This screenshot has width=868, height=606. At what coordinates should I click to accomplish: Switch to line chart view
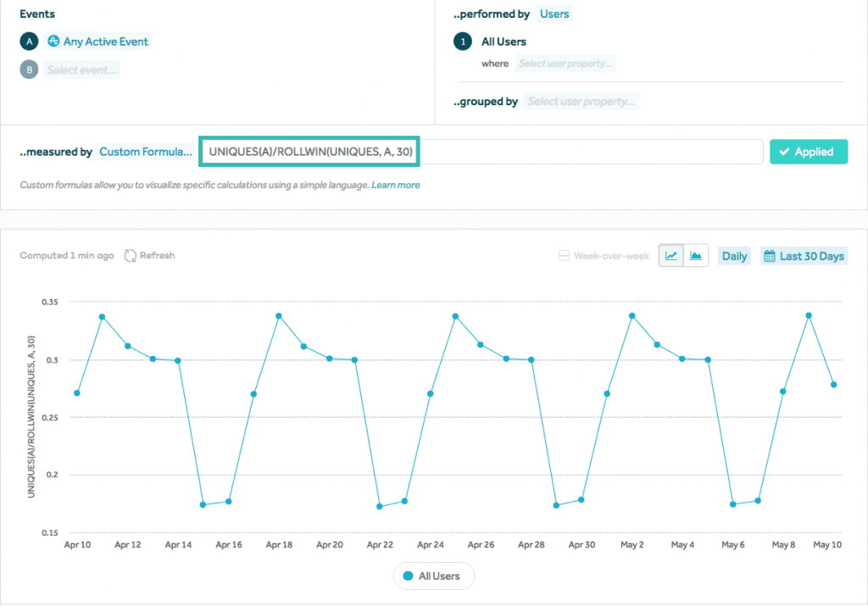[671, 256]
